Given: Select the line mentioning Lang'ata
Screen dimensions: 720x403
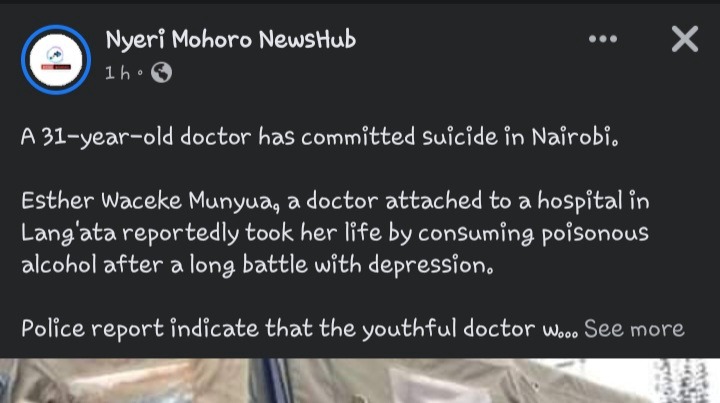Looking at the screenshot, I should click(x=335, y=233).
